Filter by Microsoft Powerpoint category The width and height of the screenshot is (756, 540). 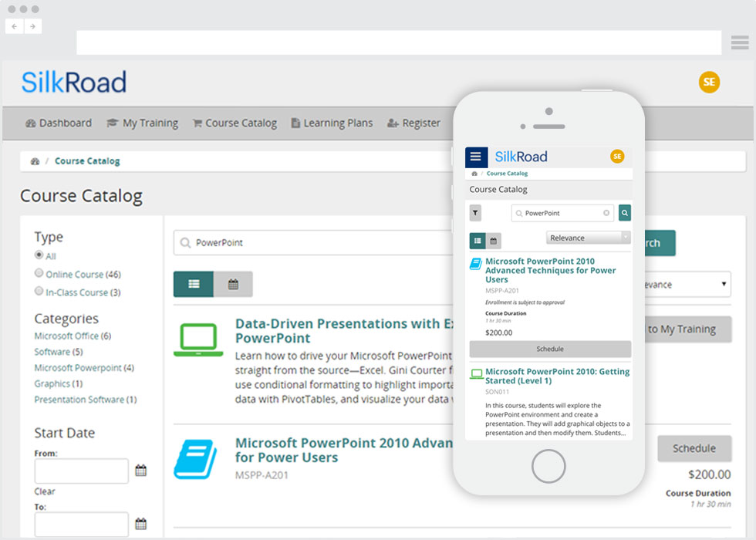click(x=84, y=368)
